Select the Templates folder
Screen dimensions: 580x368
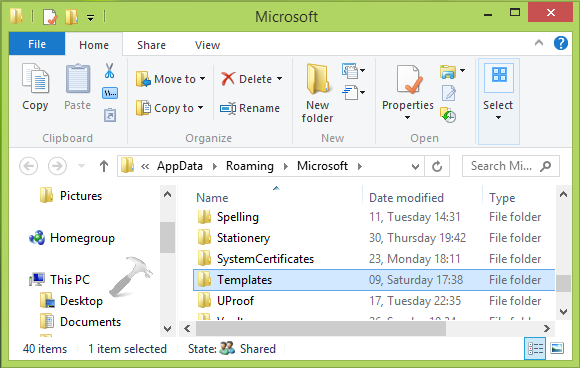tap(374, 280)
